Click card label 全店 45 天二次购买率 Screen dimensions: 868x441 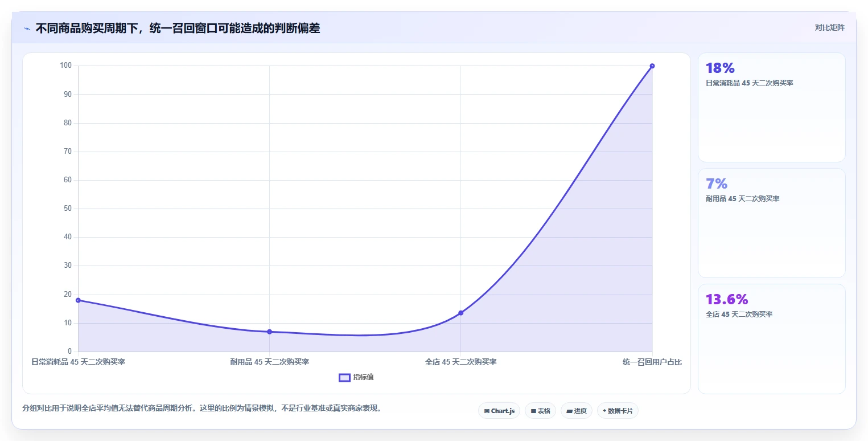click(x=739, y=315)
